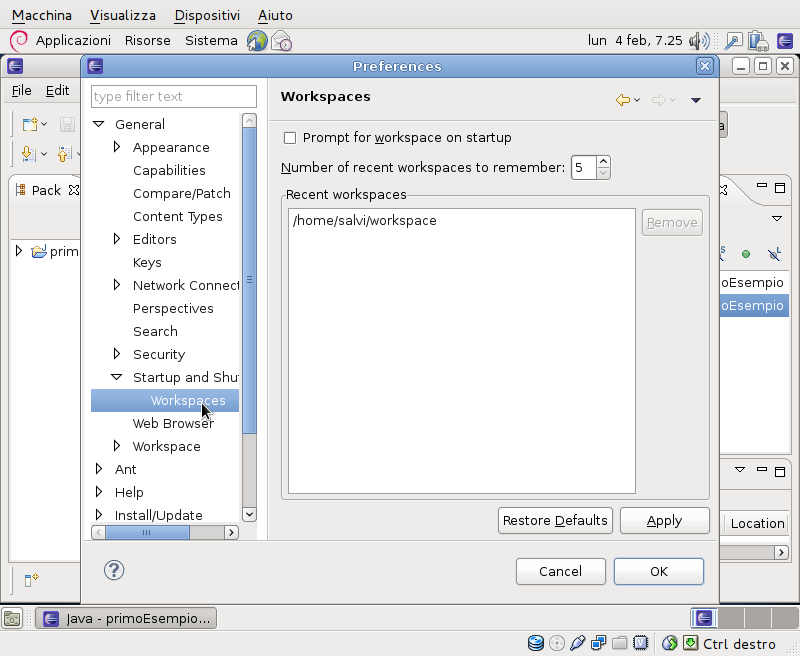
Task: Click the Eclipse icon in top panel tray
Action: coord(785,41)
